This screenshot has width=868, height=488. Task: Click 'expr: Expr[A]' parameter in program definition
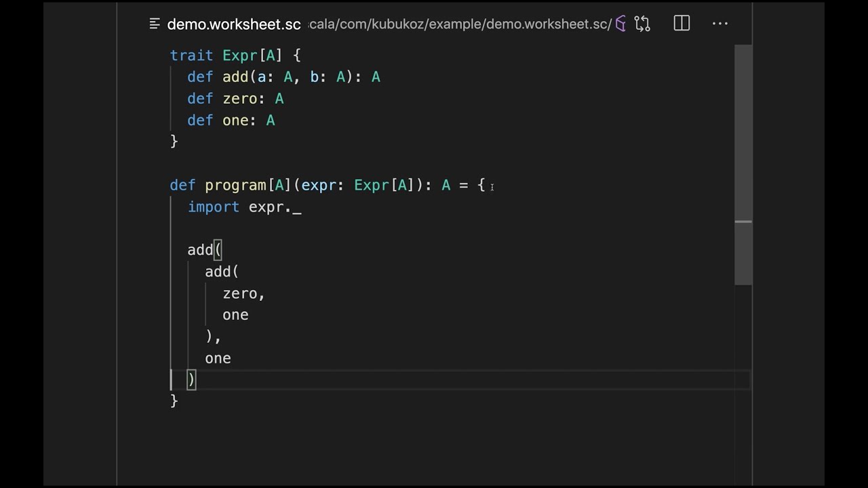click(358, 186)
